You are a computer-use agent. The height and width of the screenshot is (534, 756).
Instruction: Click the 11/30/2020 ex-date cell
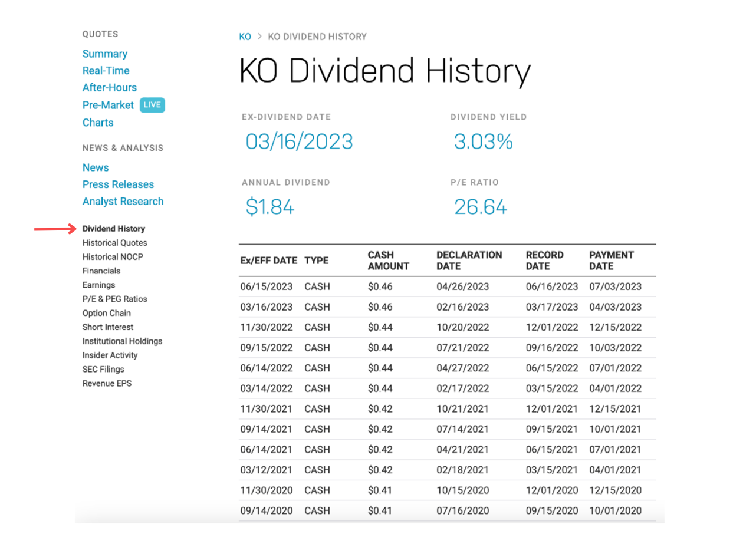[267, 490]
